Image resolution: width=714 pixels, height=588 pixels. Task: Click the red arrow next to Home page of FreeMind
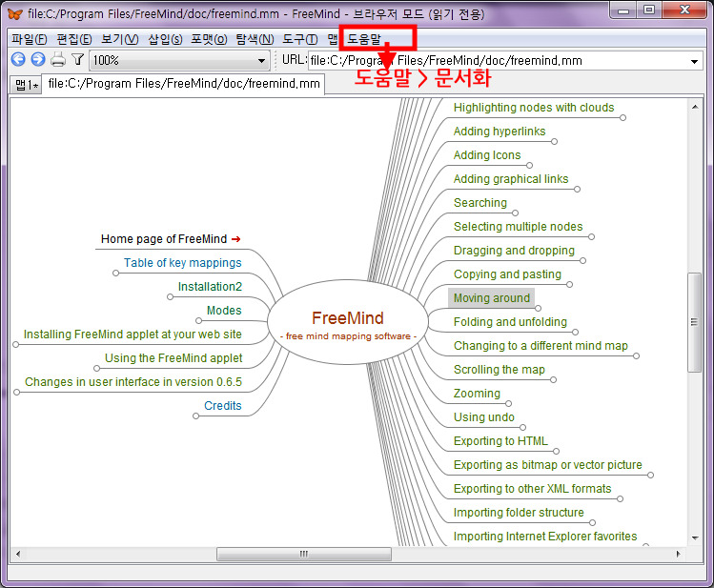click(x=235, y=239)
